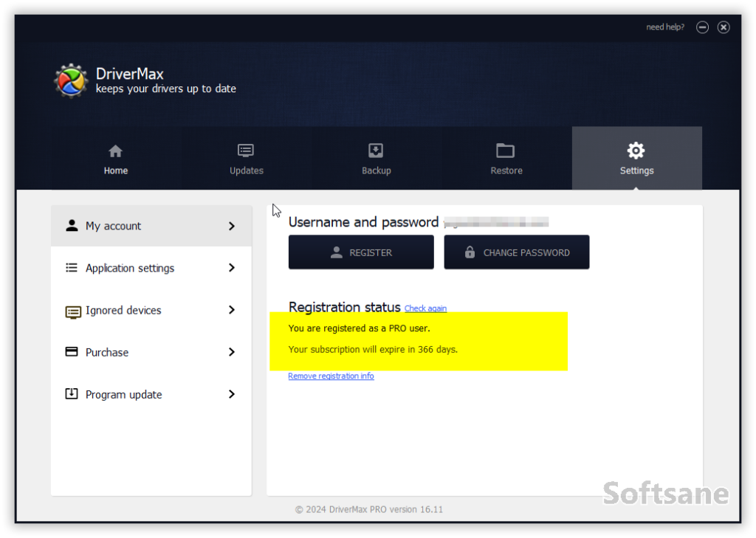Image resolution: width=756 pixels, height=538 pixels.
Task: Expand Purchase chevron arrow
Action: (x=232, y=353)
